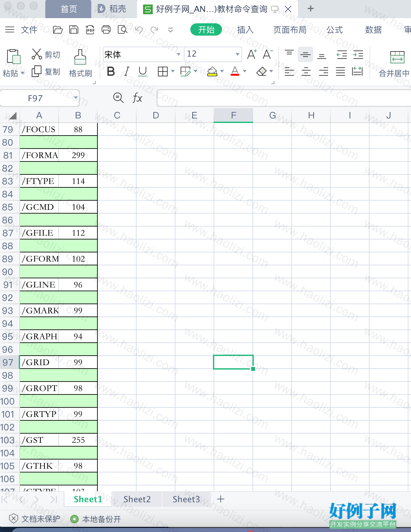Select the 开始 ribbon tab
The image size is (411, 532).
pyautogui.click(x=206, y=30)
